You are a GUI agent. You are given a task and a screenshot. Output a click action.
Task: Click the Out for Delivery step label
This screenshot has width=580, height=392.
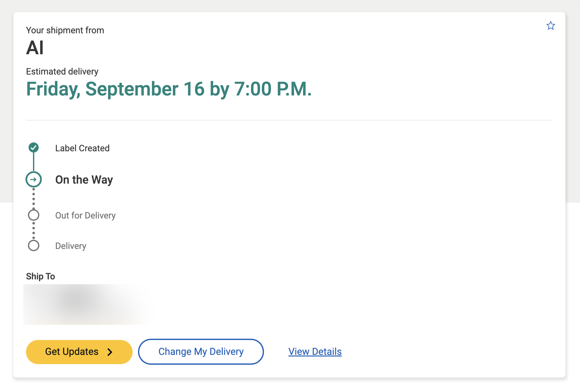85,216
